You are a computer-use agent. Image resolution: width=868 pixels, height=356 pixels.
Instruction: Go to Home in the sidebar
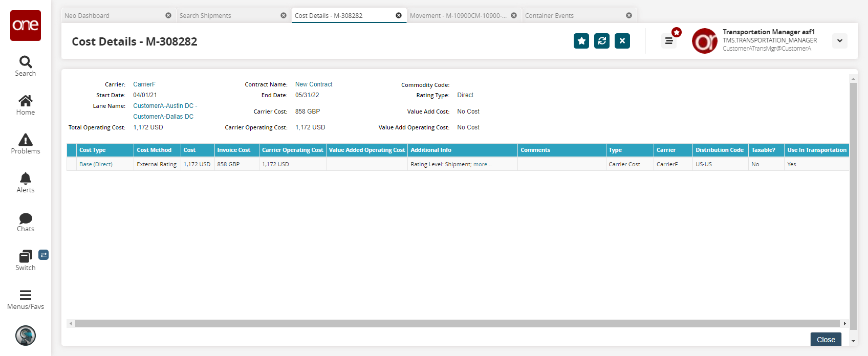click(26, 101)
